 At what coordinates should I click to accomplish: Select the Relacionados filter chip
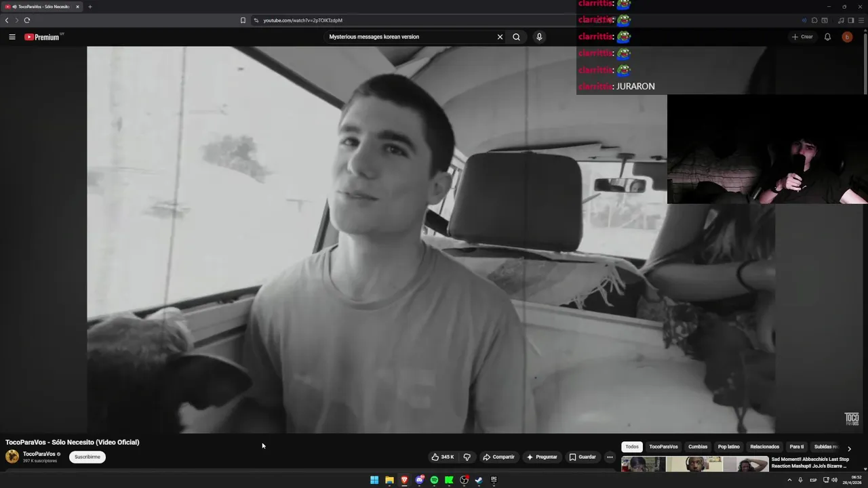point(765,447)
